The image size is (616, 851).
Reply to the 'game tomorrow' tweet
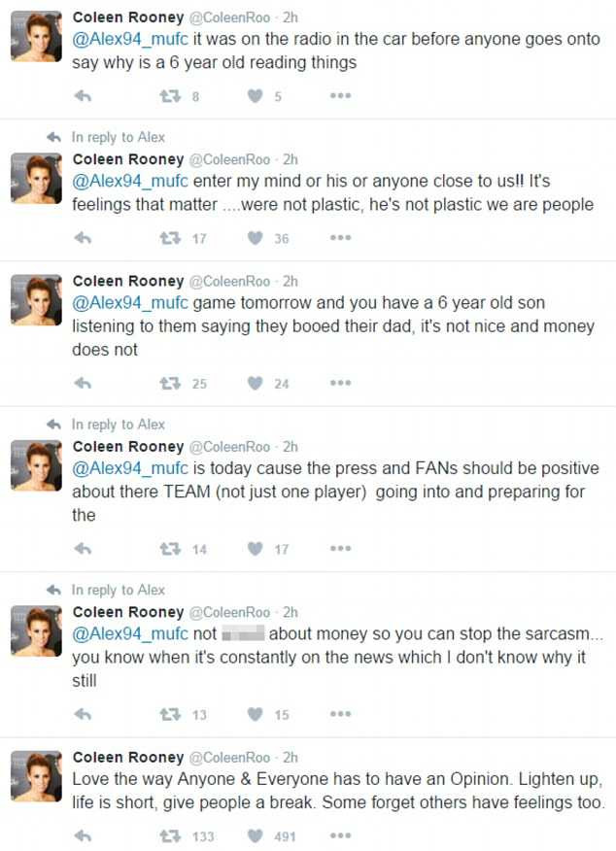[x=83, y=384]
